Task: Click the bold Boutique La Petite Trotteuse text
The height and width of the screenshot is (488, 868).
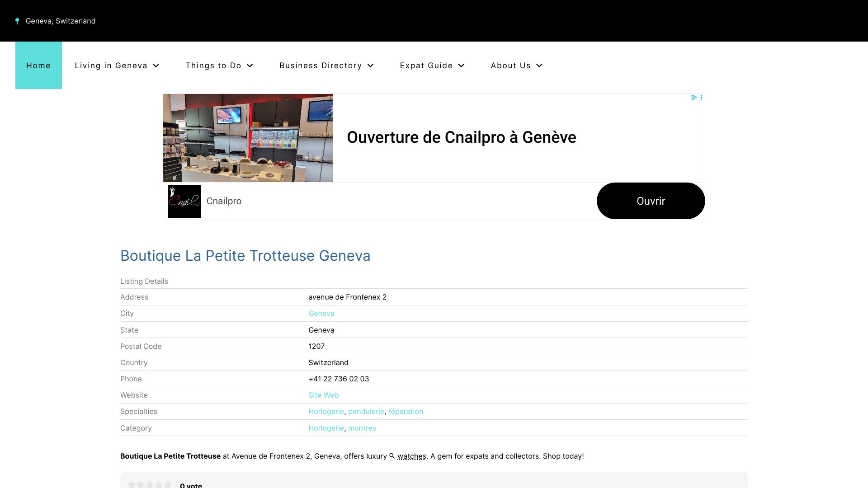Action: [170, 456]
